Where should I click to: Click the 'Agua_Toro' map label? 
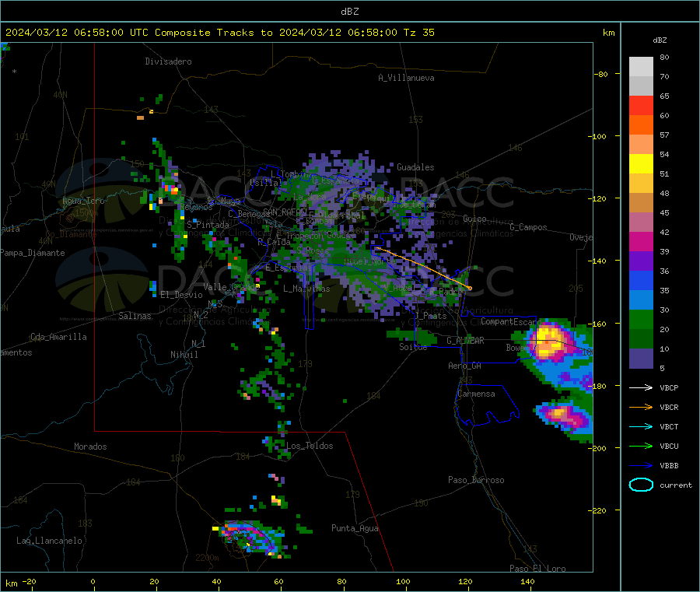point(83,201)
